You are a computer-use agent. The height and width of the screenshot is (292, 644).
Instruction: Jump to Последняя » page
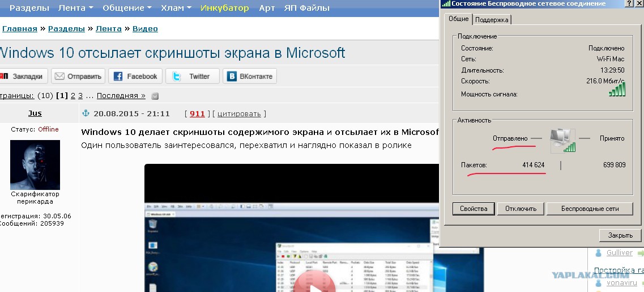tap(121, 95)
